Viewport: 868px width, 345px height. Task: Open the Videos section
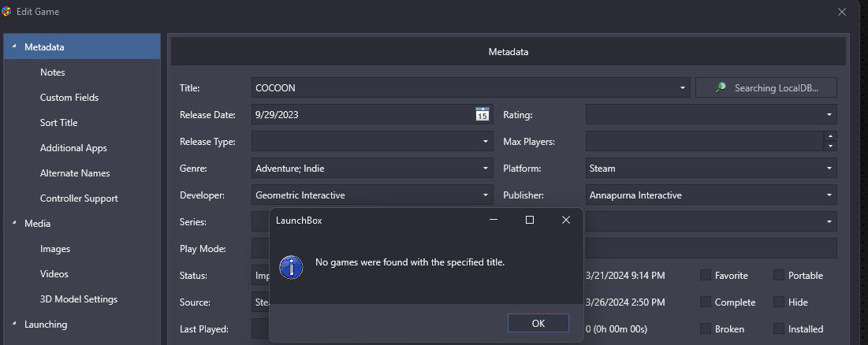click(x=54, y=273)
